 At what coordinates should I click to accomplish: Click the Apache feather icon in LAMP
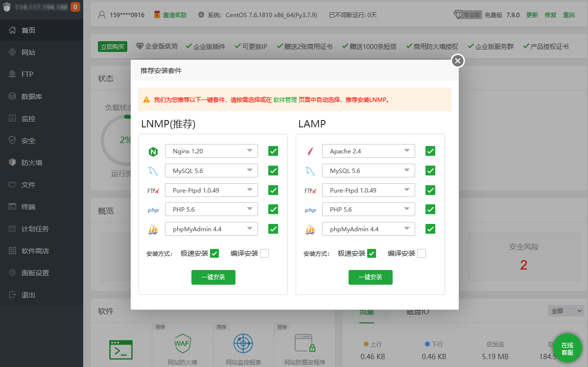coord(309,151)
